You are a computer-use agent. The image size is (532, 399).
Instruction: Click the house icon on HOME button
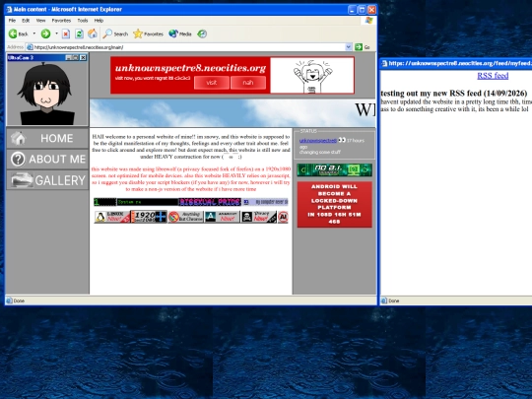(x=18, y=138)
